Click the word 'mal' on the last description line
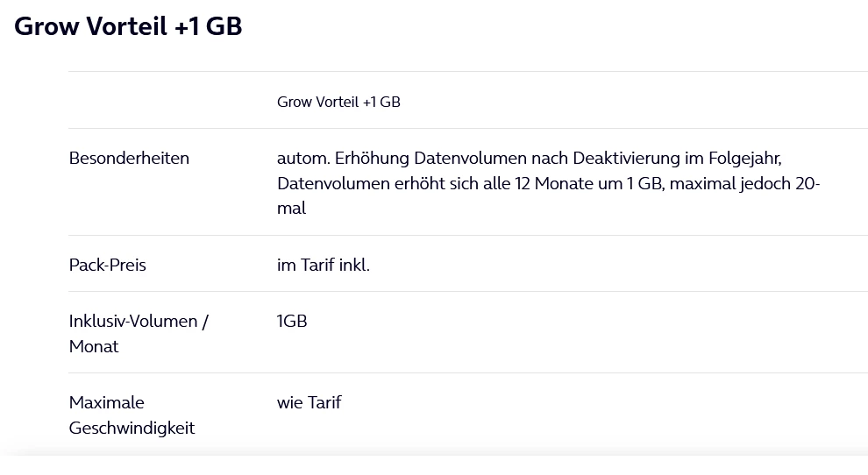Image resolution: width=868 pixels, height=475 pixels. 291,209
